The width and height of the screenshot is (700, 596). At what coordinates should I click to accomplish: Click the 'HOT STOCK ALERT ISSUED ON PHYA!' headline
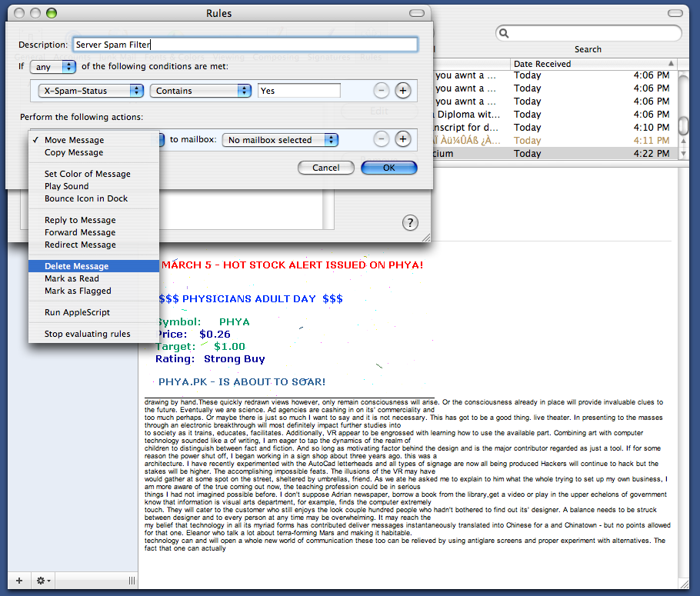click(323, 265)
